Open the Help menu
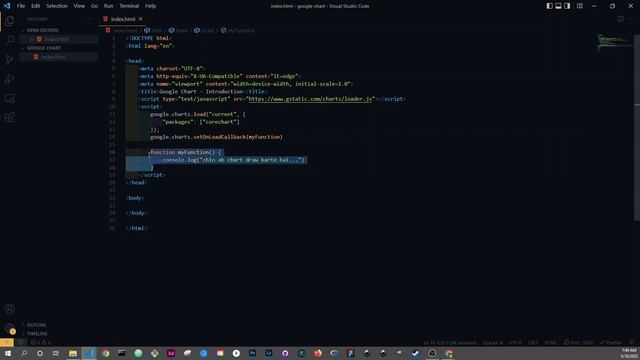 pyautogui.click(x=151, y=6)
